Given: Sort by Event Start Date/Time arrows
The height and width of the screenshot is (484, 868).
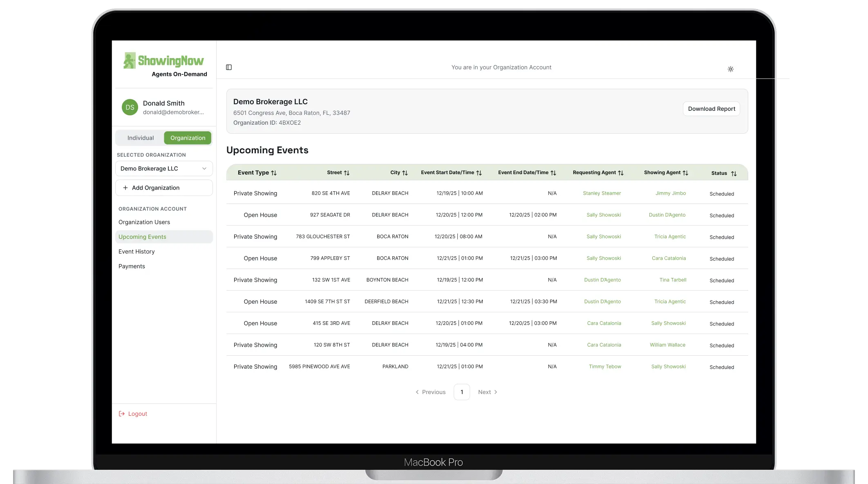Looking at the screenshot, I should tap(479, 173).
